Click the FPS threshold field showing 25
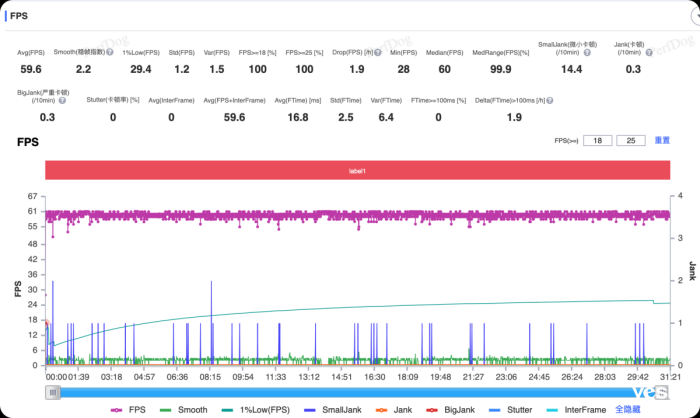The width and height of the screenshot is (700, 418). [x=632, y=141]
